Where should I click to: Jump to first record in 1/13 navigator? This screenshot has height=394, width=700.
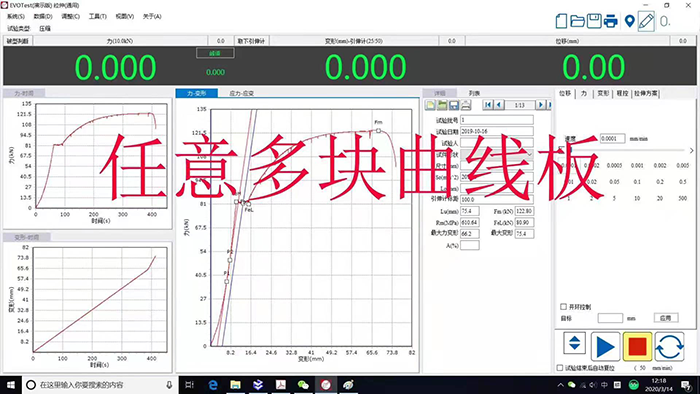pyautogui.click(x=488, y=105)
